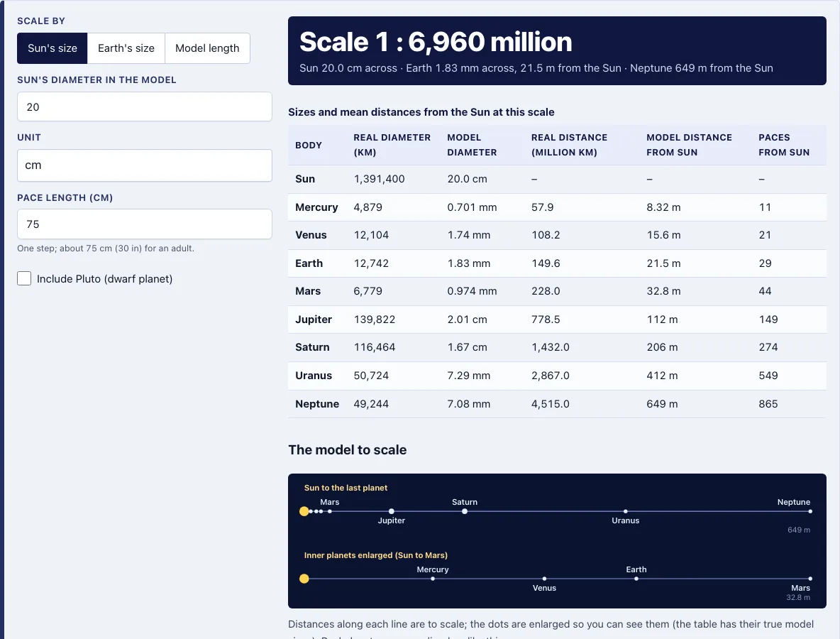The height and width of the screenshot is (639, 840).
Task: Select Uranus's model distance 412 m
Action: coord(662,376)
